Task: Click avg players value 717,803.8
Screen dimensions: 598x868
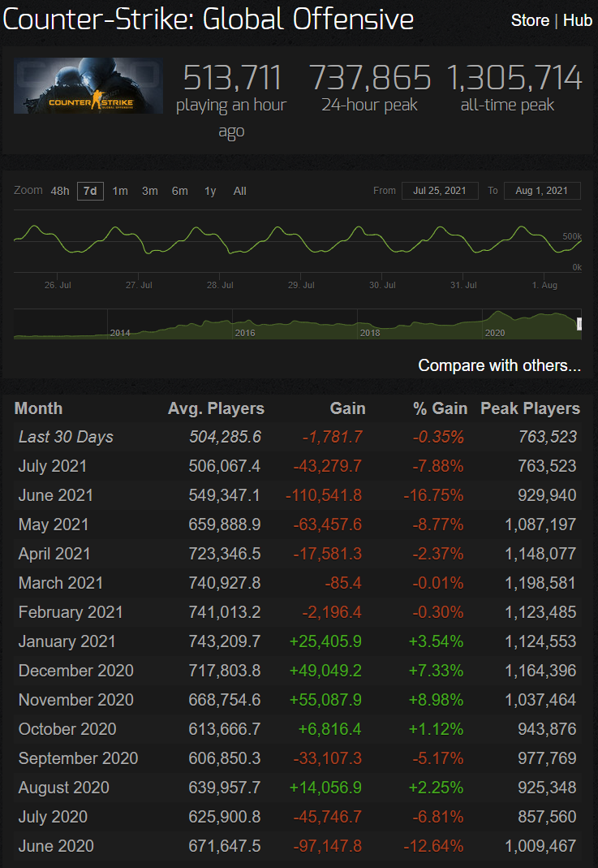Action: (x=225, y=671)
